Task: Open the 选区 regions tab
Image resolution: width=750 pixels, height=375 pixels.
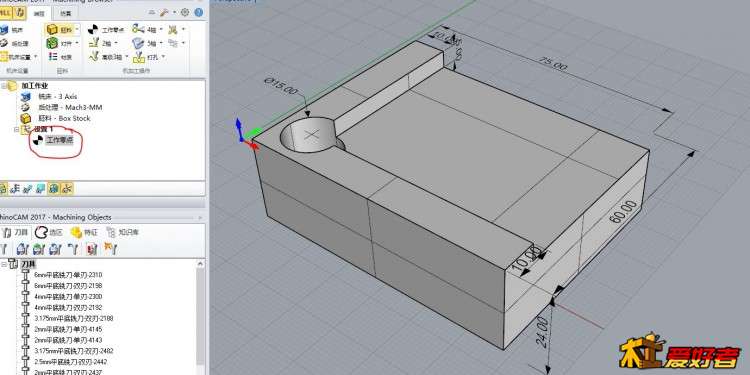Action: tap(49, 232)
